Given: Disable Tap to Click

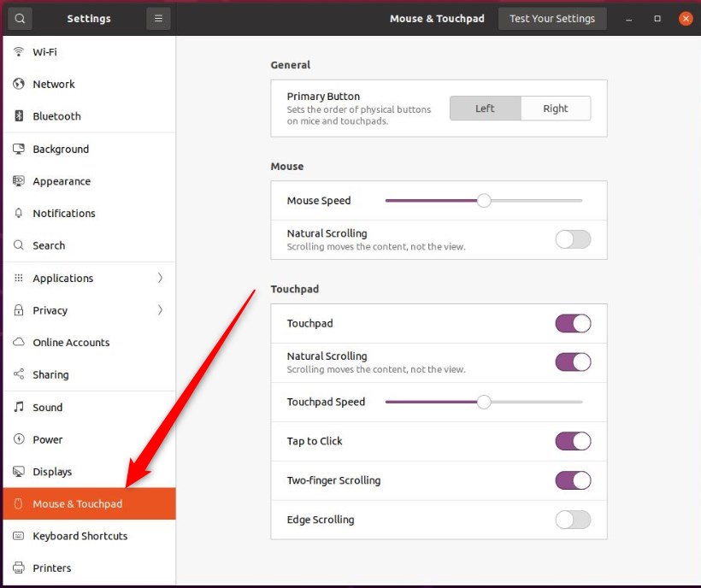Looking at the screenshot, I should pyautogui.click(x=573, y=441).
